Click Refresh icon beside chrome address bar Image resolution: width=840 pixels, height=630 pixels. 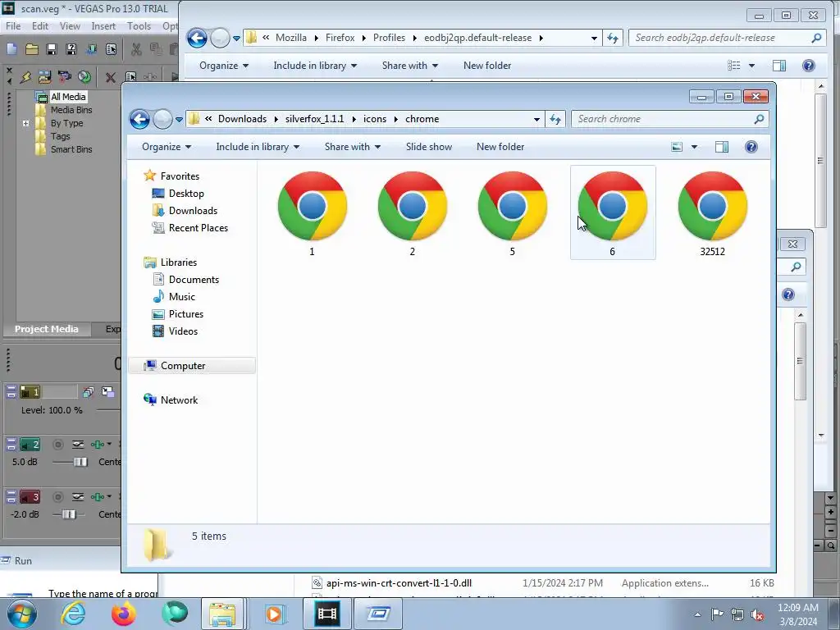pyautogui.click(x=555, y=119)
